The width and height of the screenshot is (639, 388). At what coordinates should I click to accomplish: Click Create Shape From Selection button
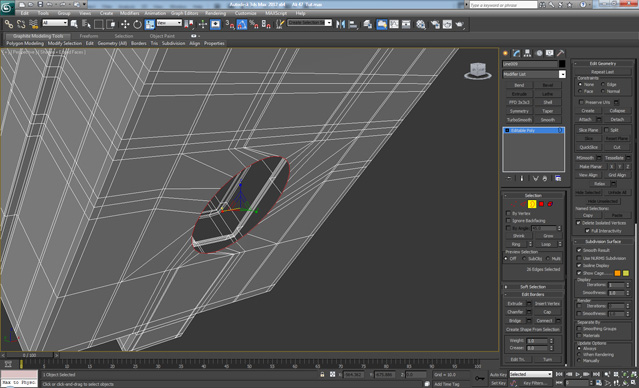point(533,329)
